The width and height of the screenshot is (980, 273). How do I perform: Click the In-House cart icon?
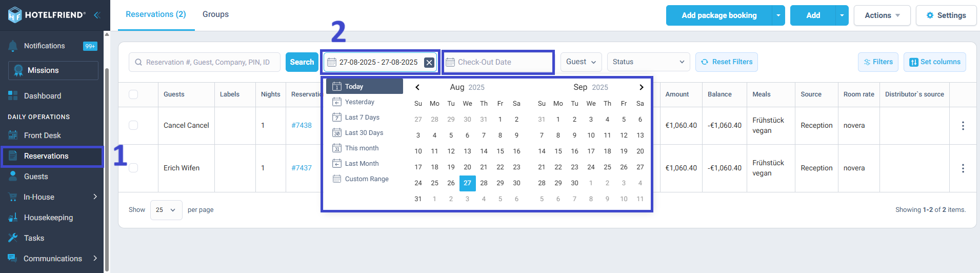click(13, 197)
